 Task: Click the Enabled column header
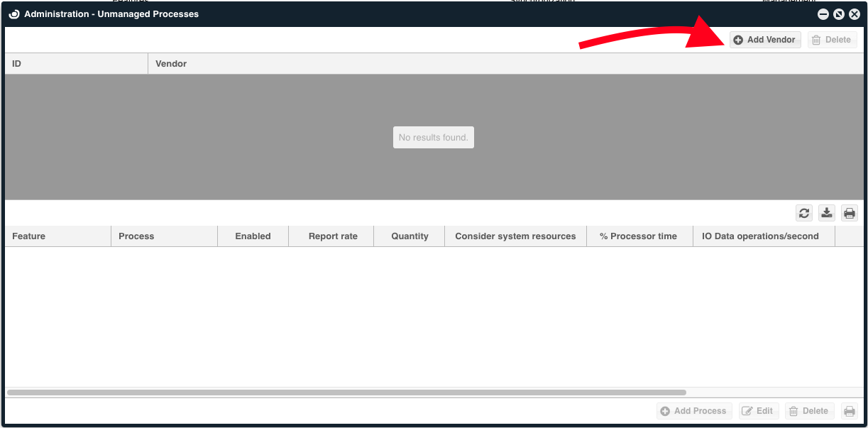[253, 236]
